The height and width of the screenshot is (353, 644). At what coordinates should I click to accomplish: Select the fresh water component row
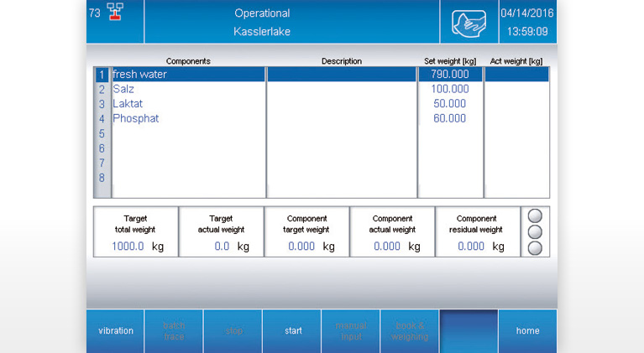[x=188, y=75]
